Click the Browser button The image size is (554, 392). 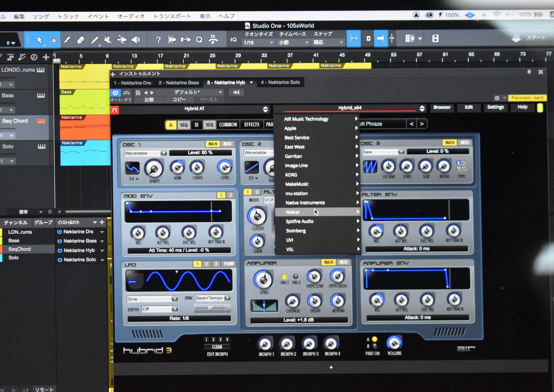pyautogui.click(x=442, y=107)
